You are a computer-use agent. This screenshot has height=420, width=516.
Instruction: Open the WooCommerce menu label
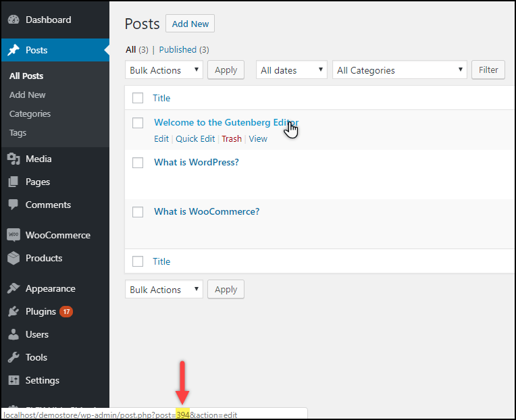58,235
